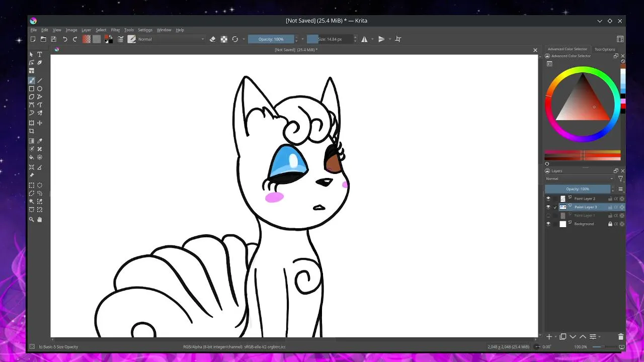Click the Redo arrow in toolbar
Viewport: 644px width, 362px height.
(75, 39)
